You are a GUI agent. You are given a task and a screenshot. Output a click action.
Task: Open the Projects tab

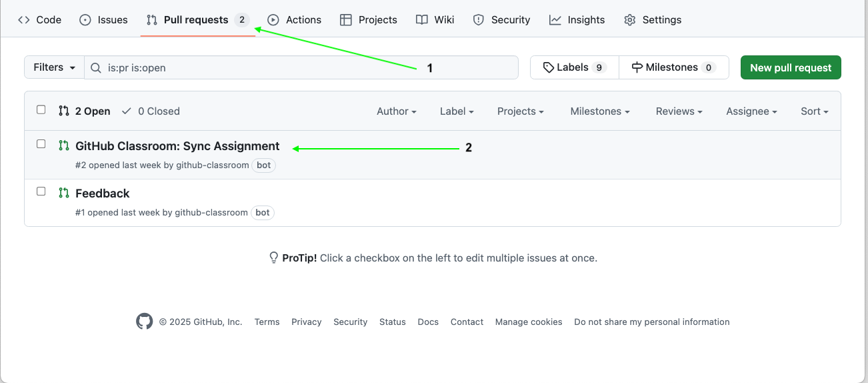pos(369,20)
